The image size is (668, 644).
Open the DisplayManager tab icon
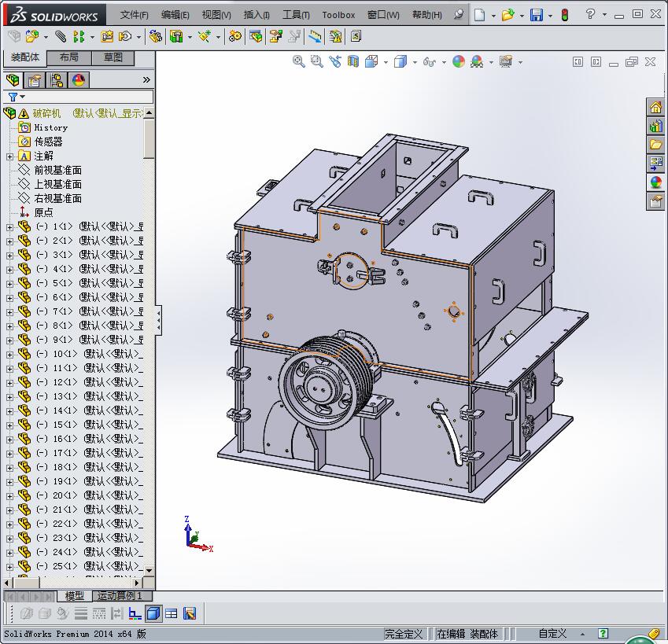pyautogui.click(x=79, y=80)
